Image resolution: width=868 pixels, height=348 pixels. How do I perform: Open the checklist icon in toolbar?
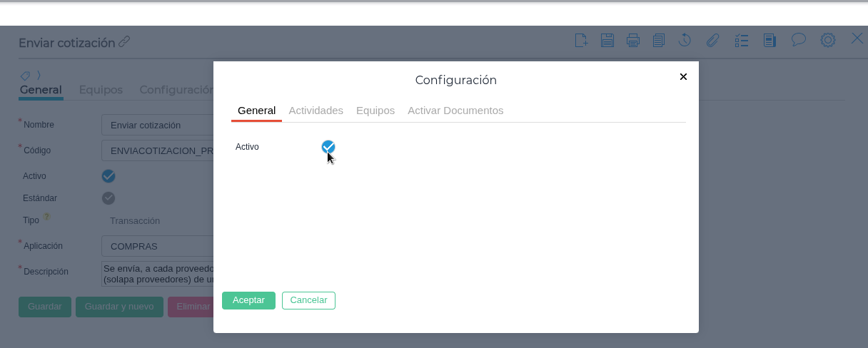[x=742, y=40]
